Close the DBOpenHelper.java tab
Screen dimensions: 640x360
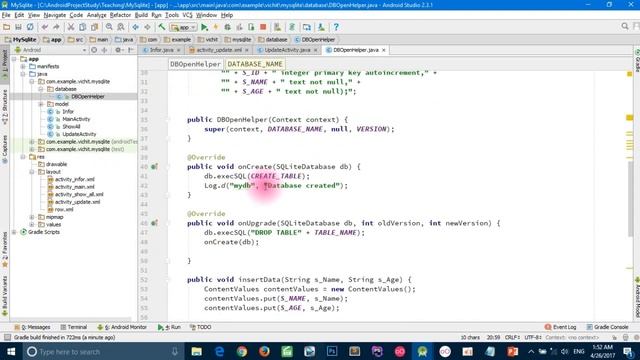(x=384, y=50)
